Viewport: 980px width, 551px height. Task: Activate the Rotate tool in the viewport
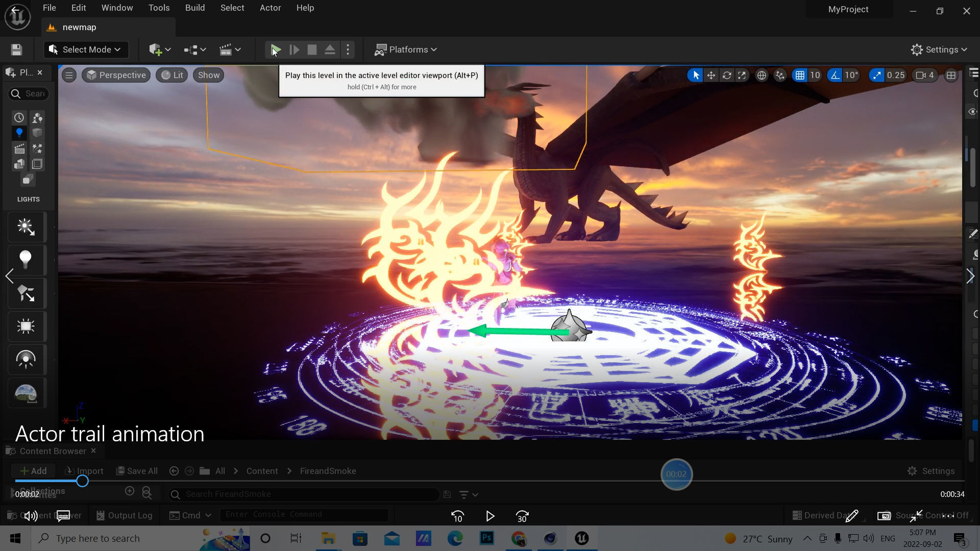click(x=727, y=75)
